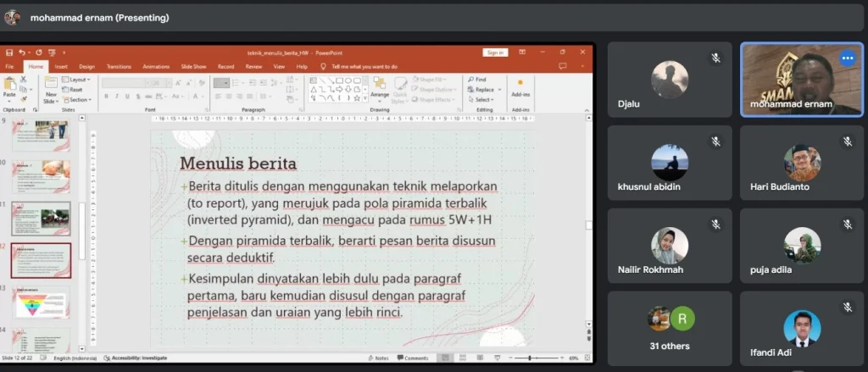The height and width of the screenshot is (372, 868).
Task: Open the Section dropdown
Action: (77, 100)
